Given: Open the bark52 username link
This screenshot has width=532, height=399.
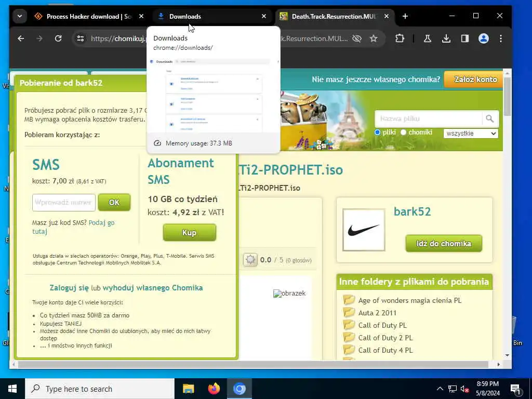Looking at the screenshot, I should pyautogui.click(x=412, y=211).
